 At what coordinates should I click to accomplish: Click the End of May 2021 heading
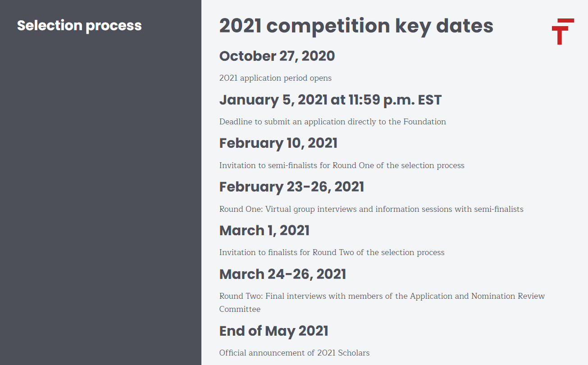pos(274,331)
